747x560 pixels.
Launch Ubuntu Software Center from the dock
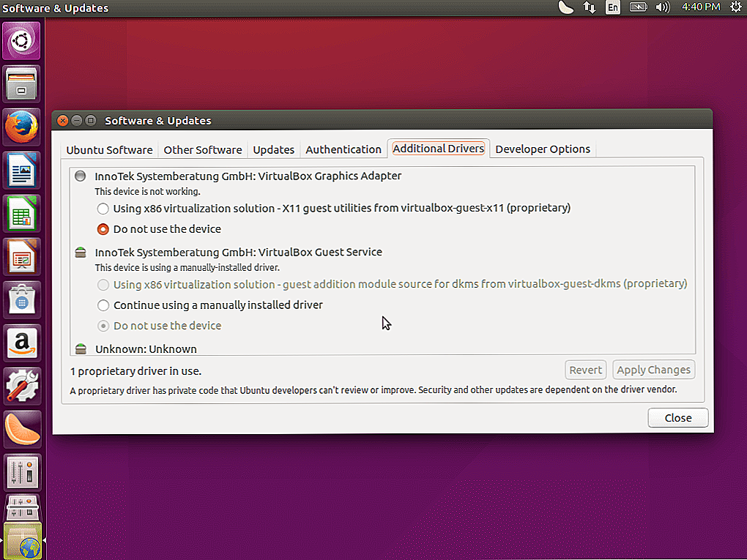click(x=21, y=300)
